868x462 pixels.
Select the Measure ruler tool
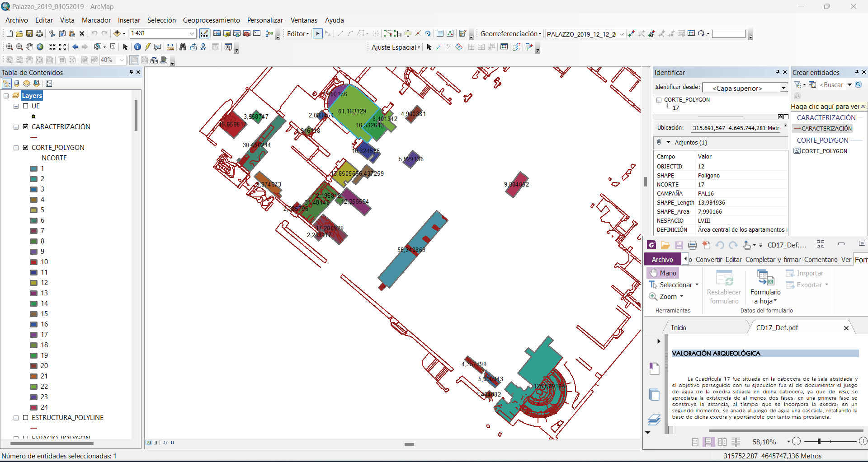coord(170,47)
